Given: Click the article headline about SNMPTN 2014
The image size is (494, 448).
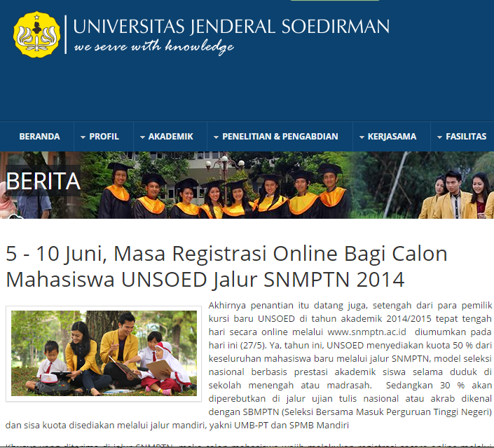Looking at the screenshot, I should [x=226, y=266].
